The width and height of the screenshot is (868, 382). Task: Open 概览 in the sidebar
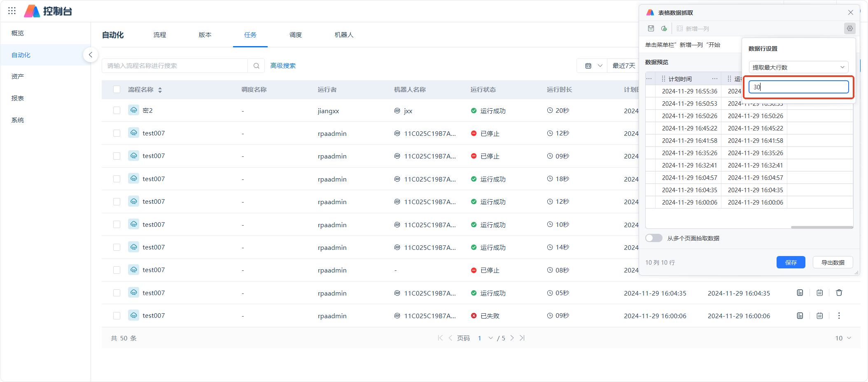tap(18, 33)
